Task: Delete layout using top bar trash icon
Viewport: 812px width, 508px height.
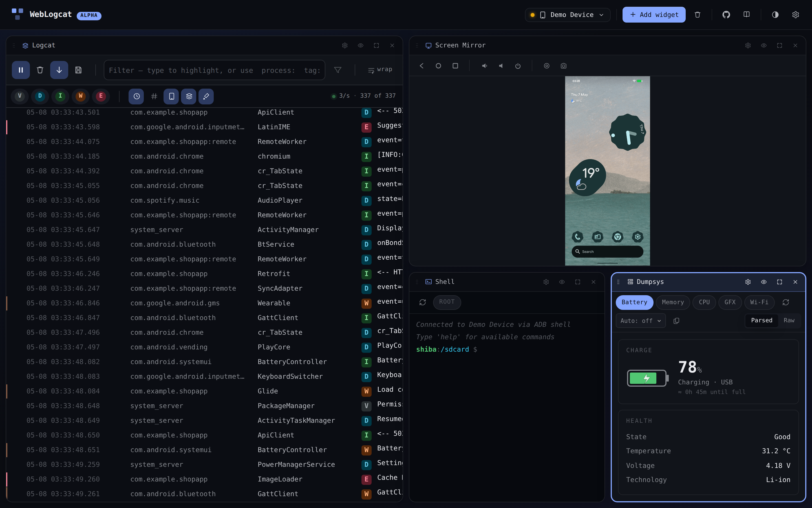Action: [698, 15]
